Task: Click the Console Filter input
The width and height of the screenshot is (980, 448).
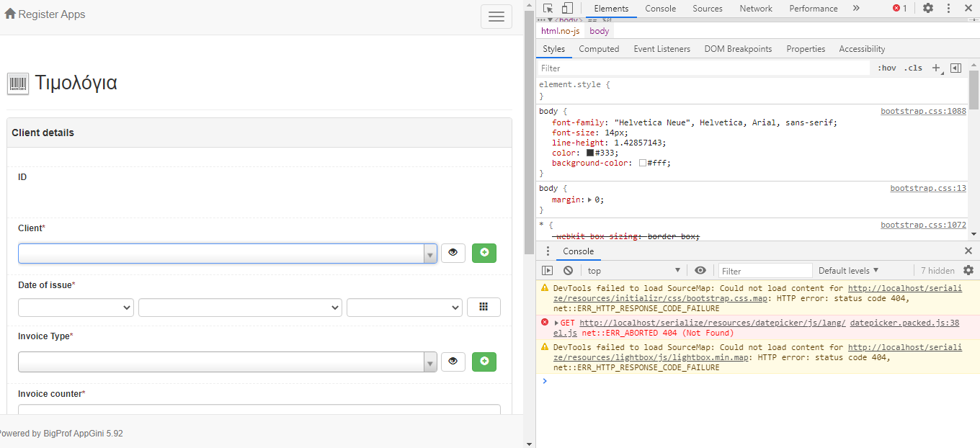Action: click(765, 271)
